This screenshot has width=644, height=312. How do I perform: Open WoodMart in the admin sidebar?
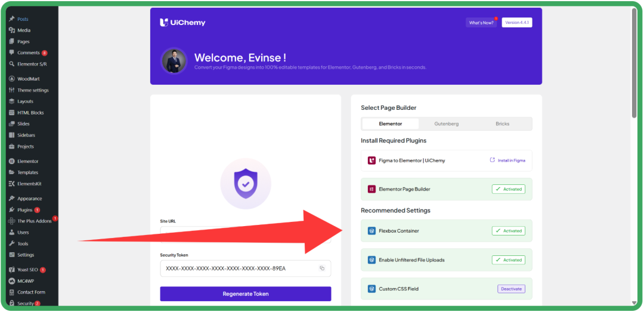pyautogui.click(x=29, y=79)
